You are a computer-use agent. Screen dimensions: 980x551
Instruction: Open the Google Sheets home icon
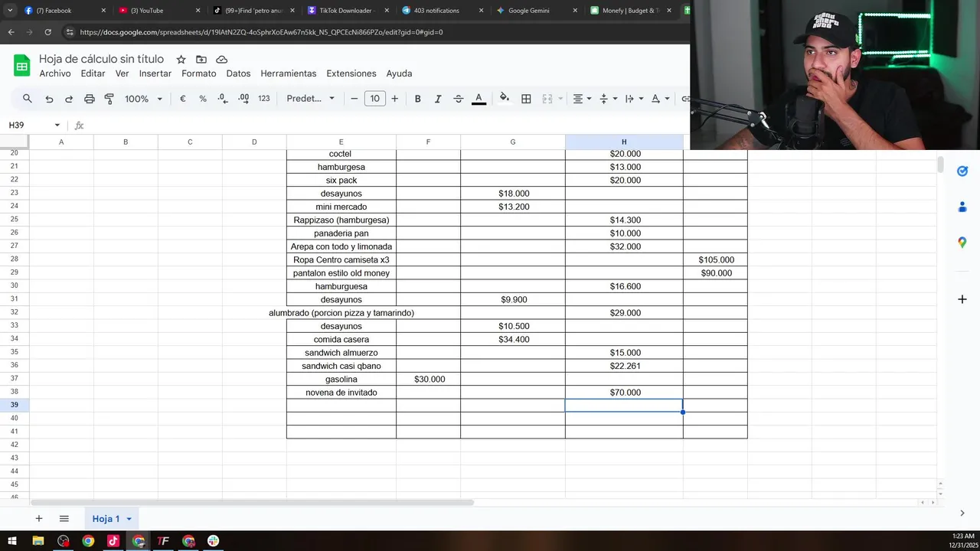(x=22, y=66)
